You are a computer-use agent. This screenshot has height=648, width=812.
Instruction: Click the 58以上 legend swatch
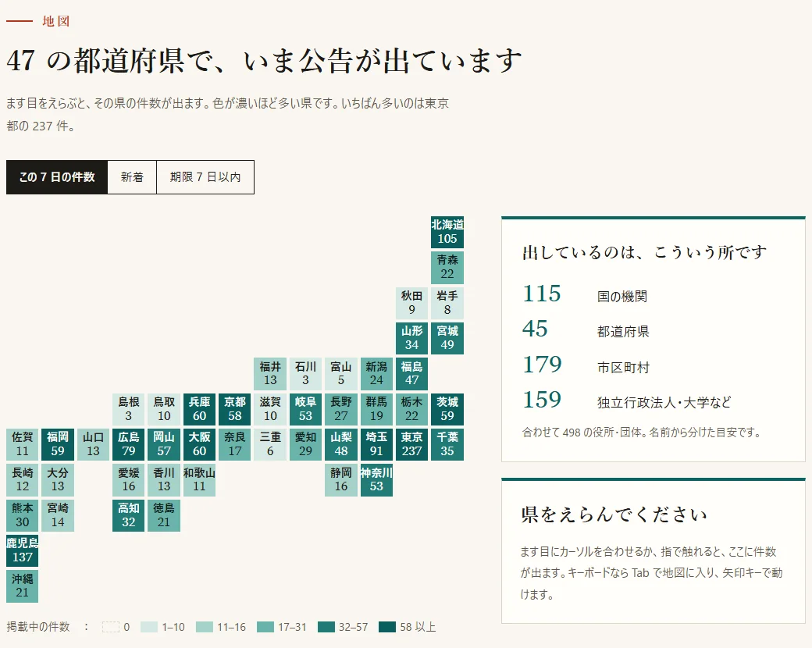[x=386, y=627]
